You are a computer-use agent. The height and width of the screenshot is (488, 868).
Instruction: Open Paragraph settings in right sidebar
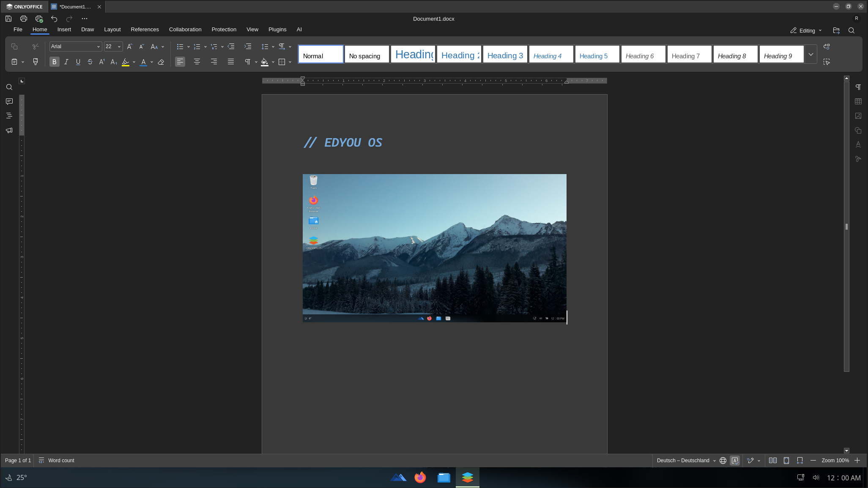[x=858, y=87]
